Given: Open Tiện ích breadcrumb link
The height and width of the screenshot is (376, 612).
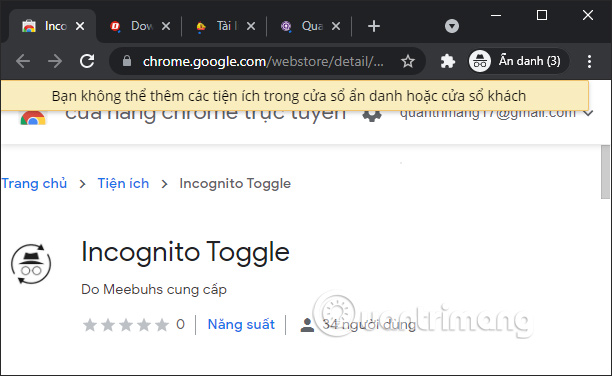Looking at the screenshot, I should tap(123, 183).
